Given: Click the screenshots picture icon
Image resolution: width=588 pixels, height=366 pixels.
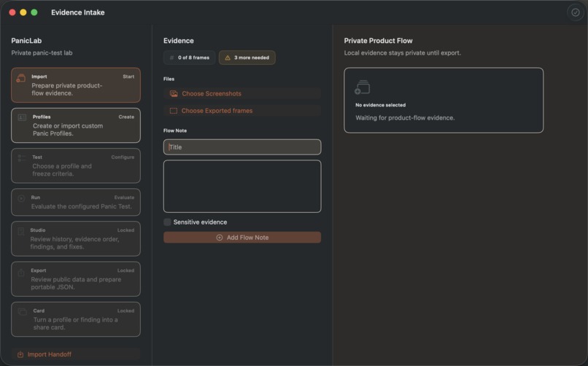Looking at the screenshot, I should coord(174,93).
